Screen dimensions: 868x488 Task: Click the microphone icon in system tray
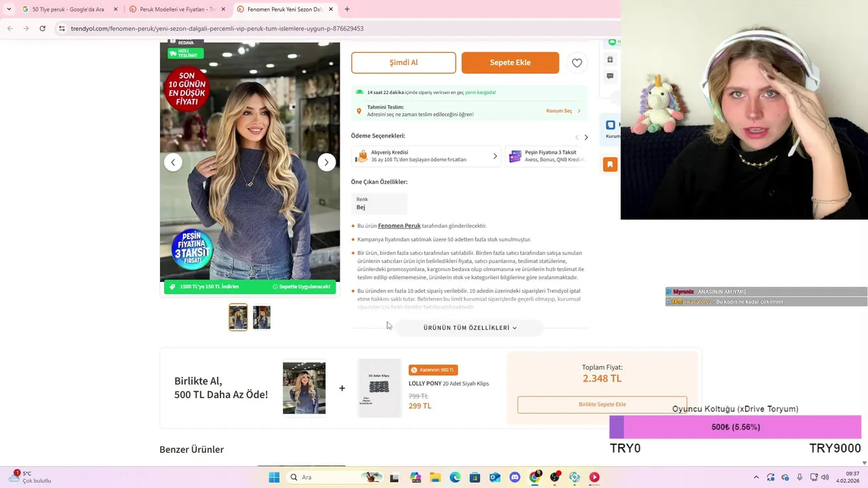[800, 477]
